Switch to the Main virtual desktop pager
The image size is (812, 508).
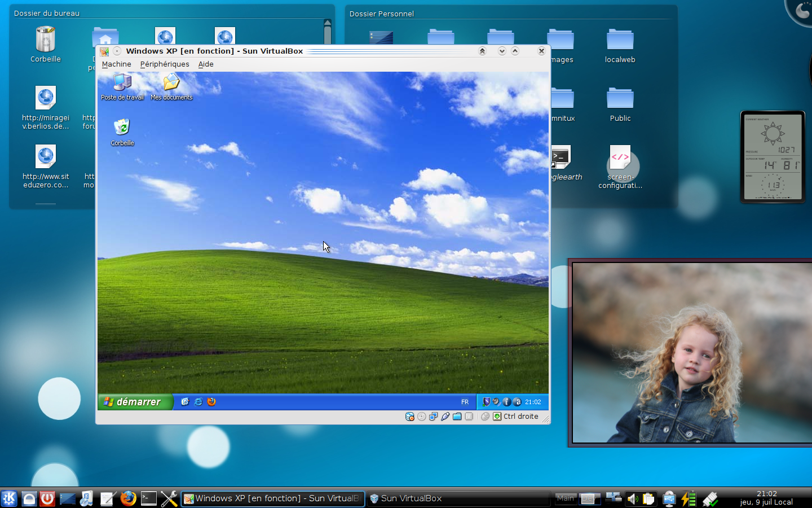(x=565, y=498)
